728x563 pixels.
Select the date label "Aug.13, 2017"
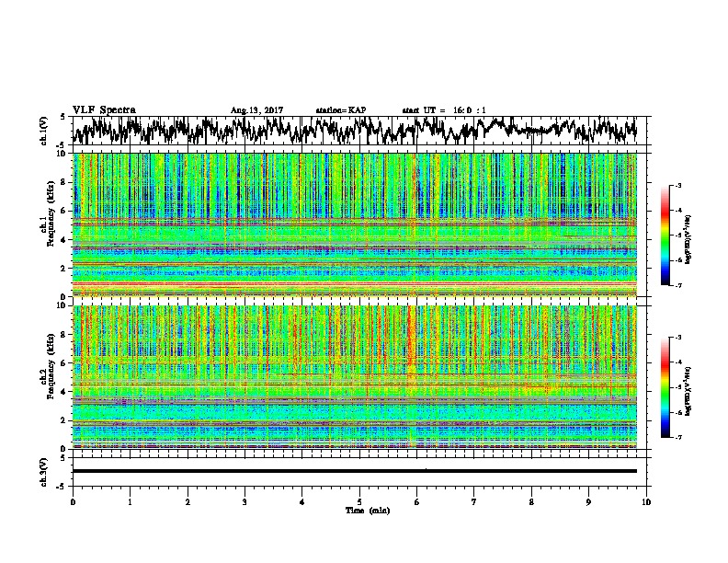tap(256, 110)
